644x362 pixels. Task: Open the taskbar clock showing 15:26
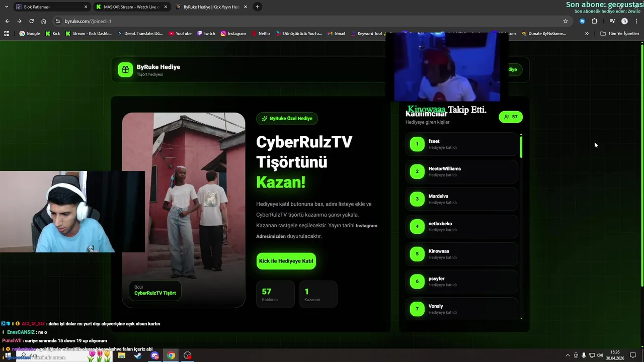pos(615,355)
